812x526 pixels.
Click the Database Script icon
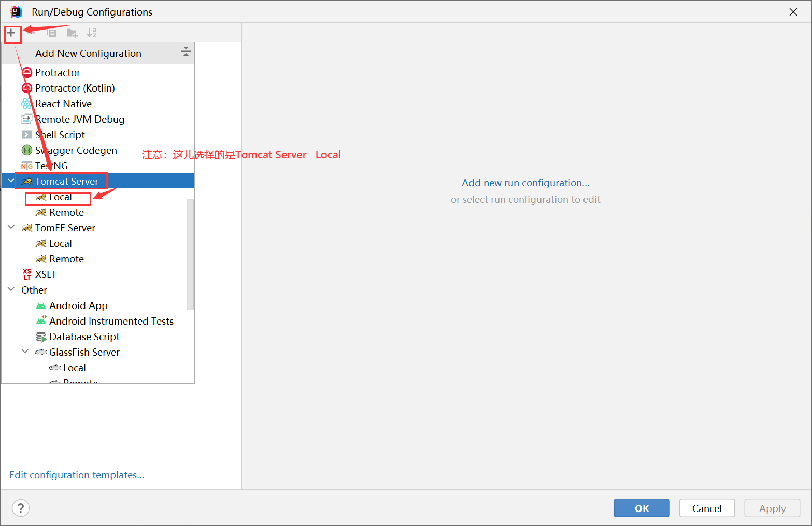coord(41,337)
